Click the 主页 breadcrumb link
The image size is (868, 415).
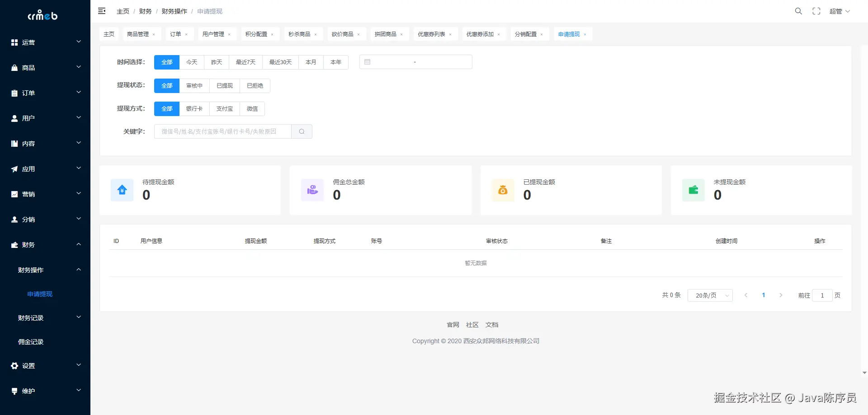click(x=123, y=11)
